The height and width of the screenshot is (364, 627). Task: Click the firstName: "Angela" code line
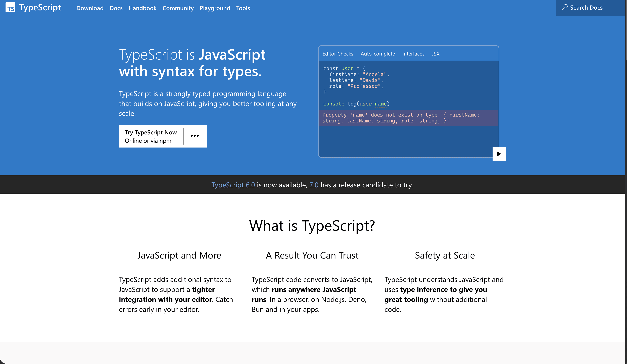[x=359, y=74]
